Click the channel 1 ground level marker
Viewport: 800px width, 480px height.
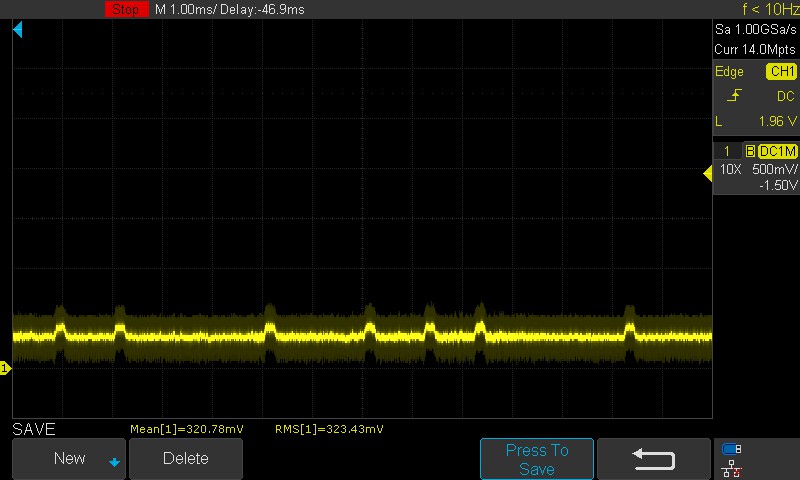(x=5, y=368)
